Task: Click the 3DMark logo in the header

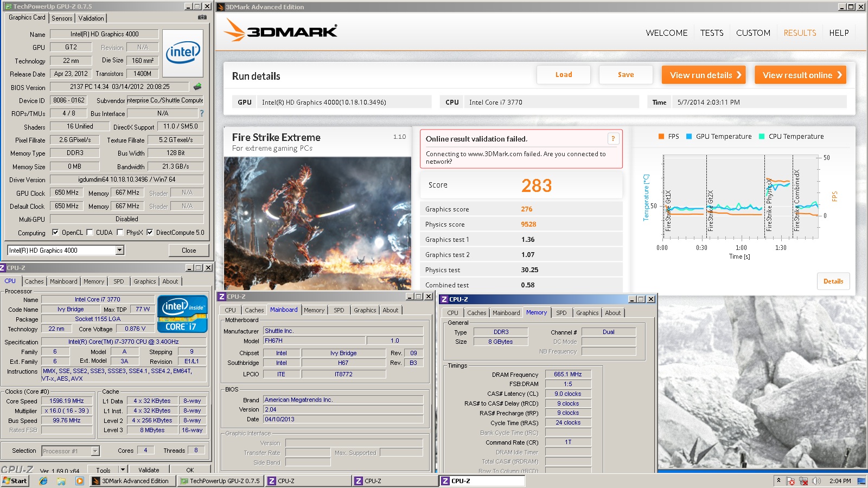Action: pos(280,30)
